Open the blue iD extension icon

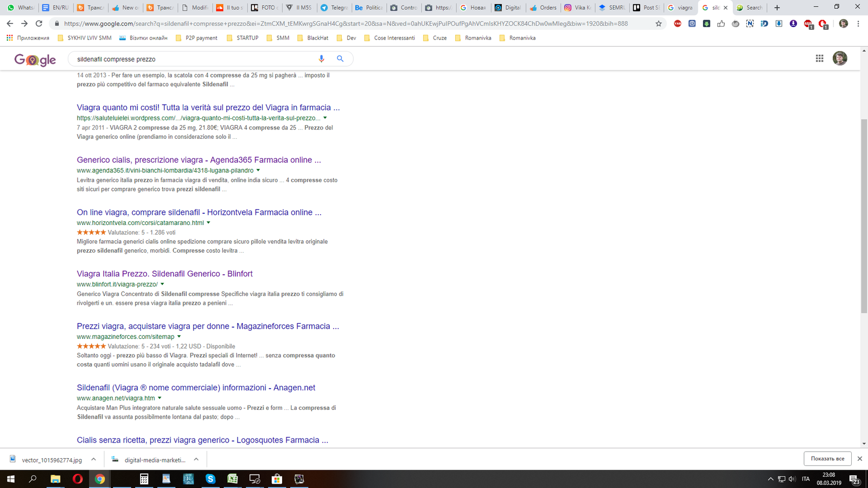(764, 24)
